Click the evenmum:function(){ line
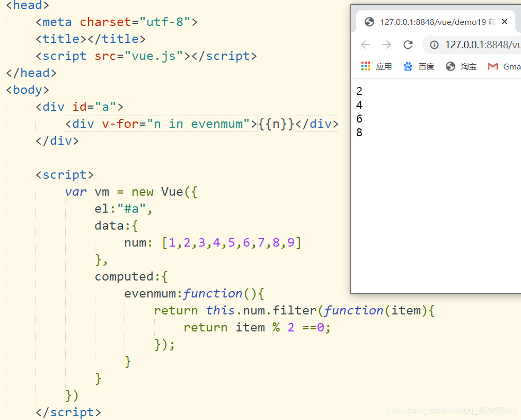This screenshot has height=420, width=521. click(194, 294)
